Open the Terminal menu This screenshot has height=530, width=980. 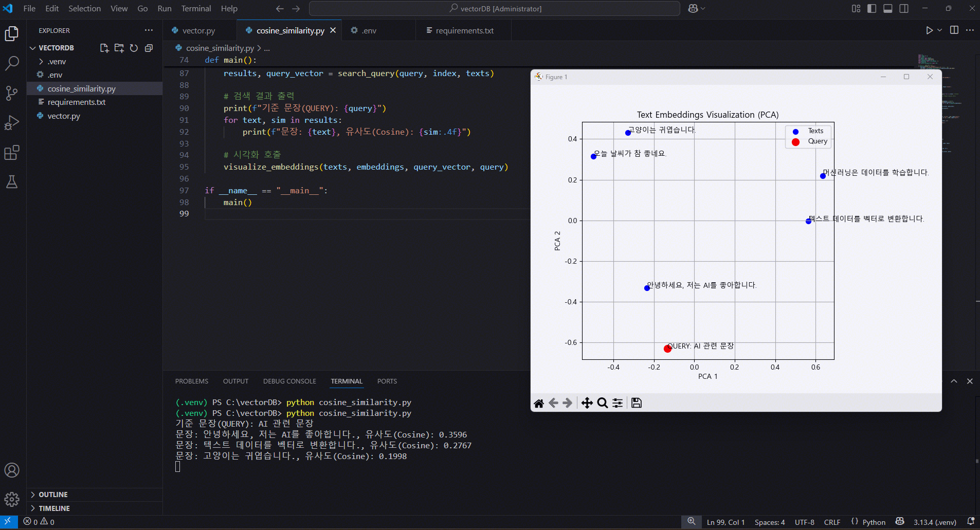196,9
